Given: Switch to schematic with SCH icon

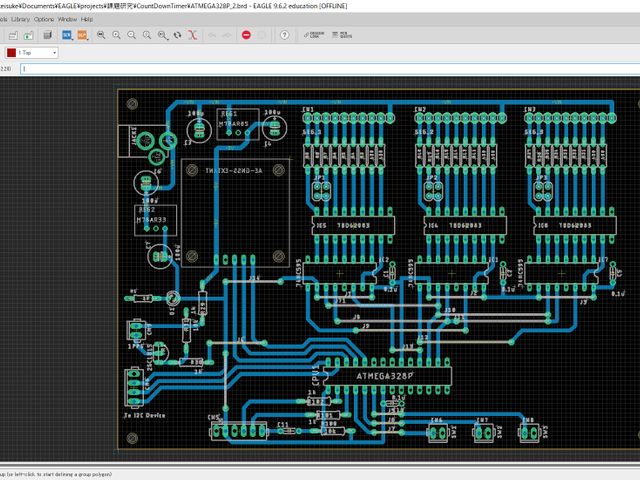Looking at the screenshot, I should click(66, 35).
